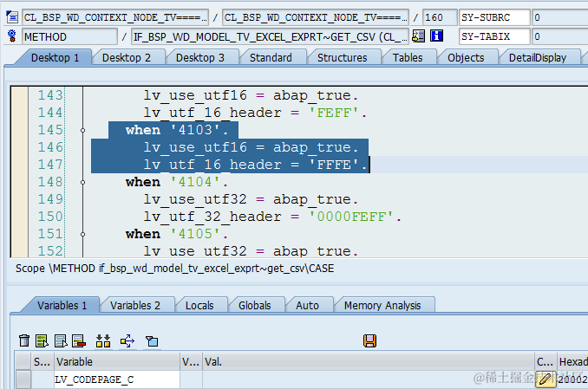Image resolution: width=588 pixels, height=389 pixels.
Task: Click the SY-SUBRC field
Action: coord(494,17)
